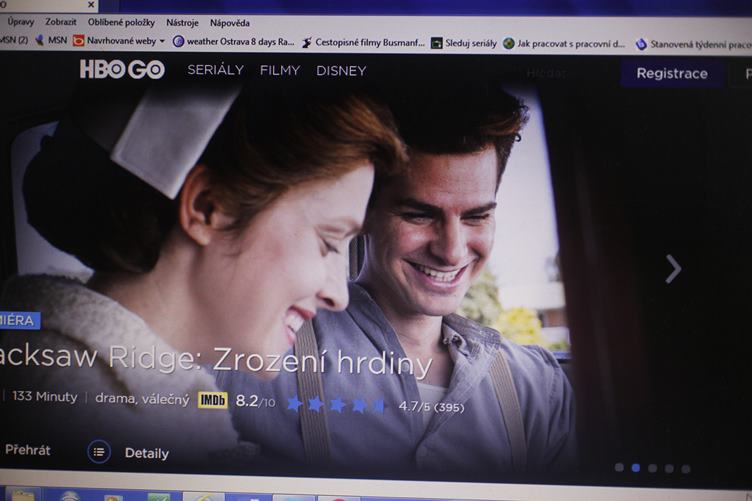752x501 pixels.
Task: Rate with the first blue star
Action: click(294, 404)
